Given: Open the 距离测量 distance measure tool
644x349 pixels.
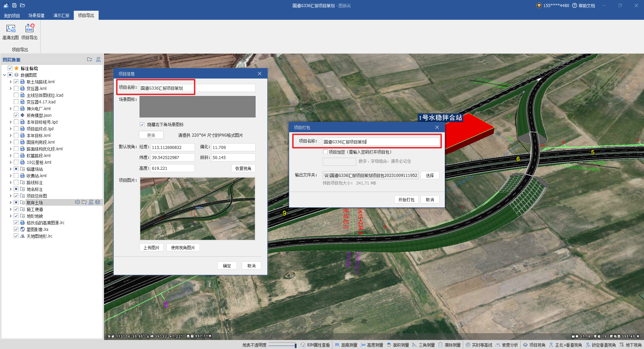Looking at the screenshot, I should click(x=346, y=345).
